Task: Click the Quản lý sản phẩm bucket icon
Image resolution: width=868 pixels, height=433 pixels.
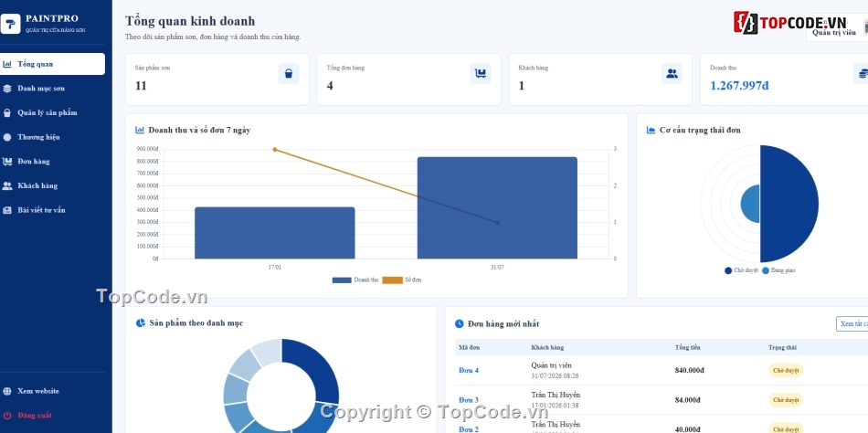Action: click(x=6, y=113)
